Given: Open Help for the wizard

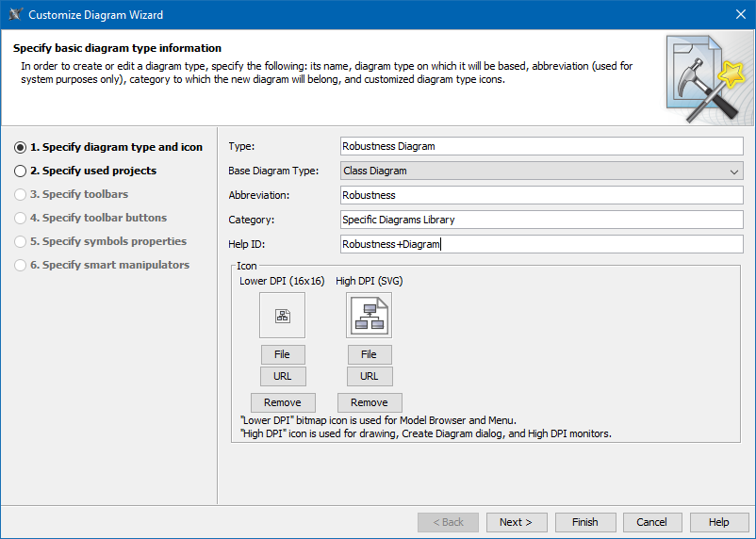Looking at the screenshot, I should coord(718,522).
